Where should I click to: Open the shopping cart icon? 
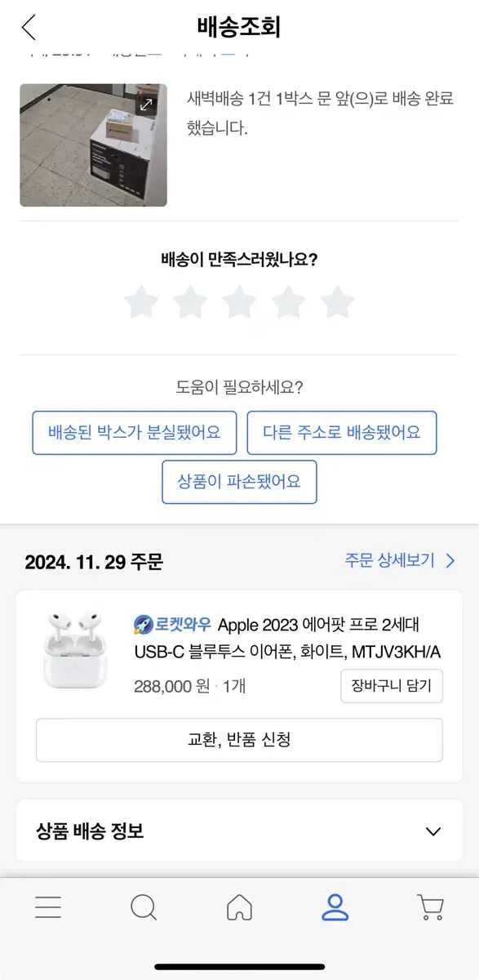[x=430, y=907]
